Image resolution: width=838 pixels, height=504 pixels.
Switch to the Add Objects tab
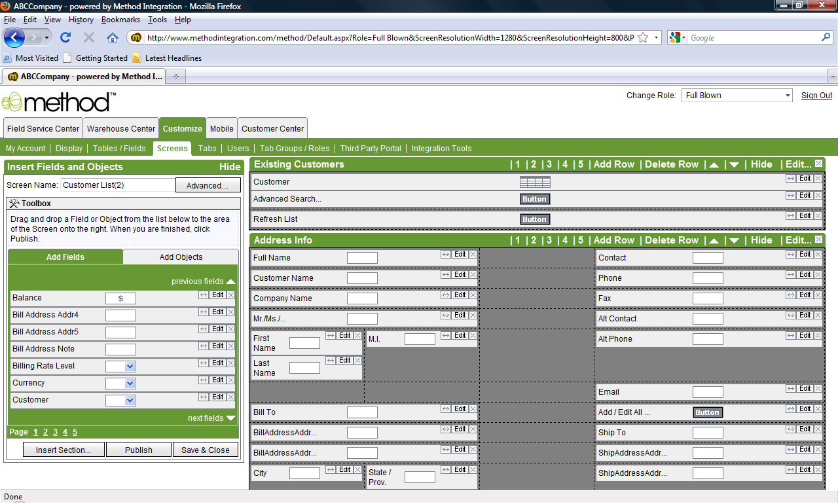click(x=181, y=257)
